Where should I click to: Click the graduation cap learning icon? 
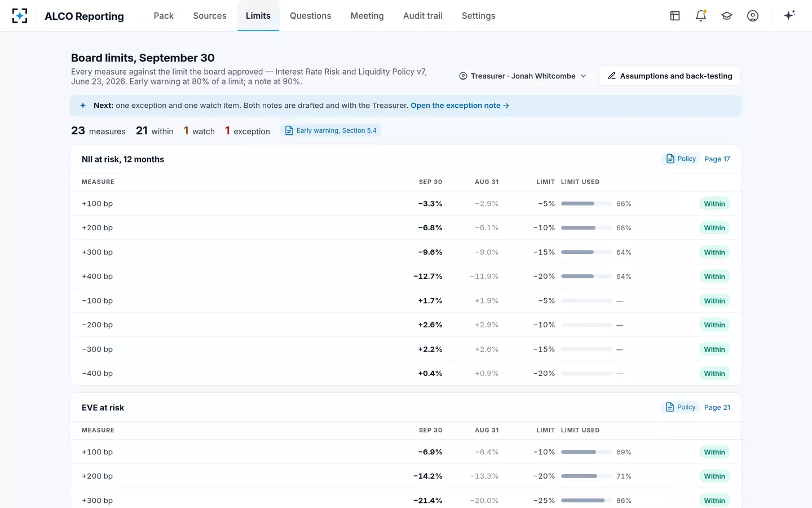[x=727, y=16]
